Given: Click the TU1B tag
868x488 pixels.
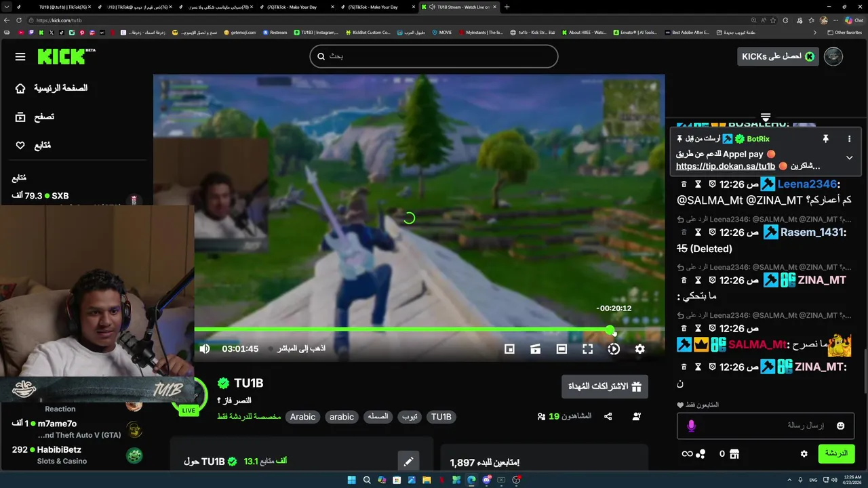Looking at the screenshot, I should coord(441,417).
